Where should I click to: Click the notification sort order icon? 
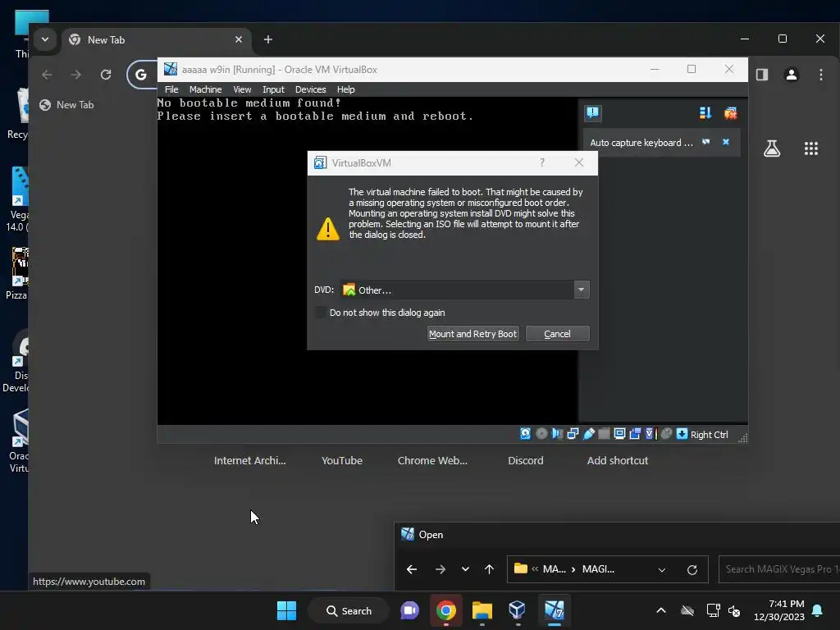[705, 113]
